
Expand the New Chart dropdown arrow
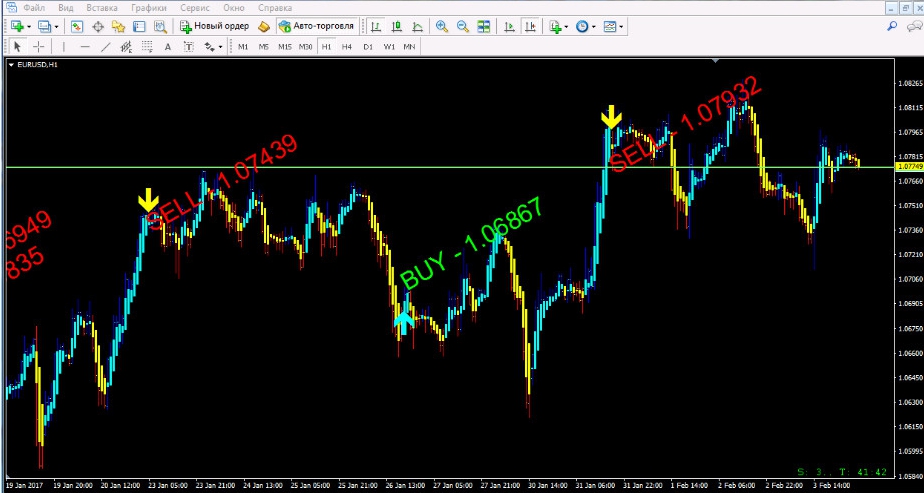[x=29, y=26]
